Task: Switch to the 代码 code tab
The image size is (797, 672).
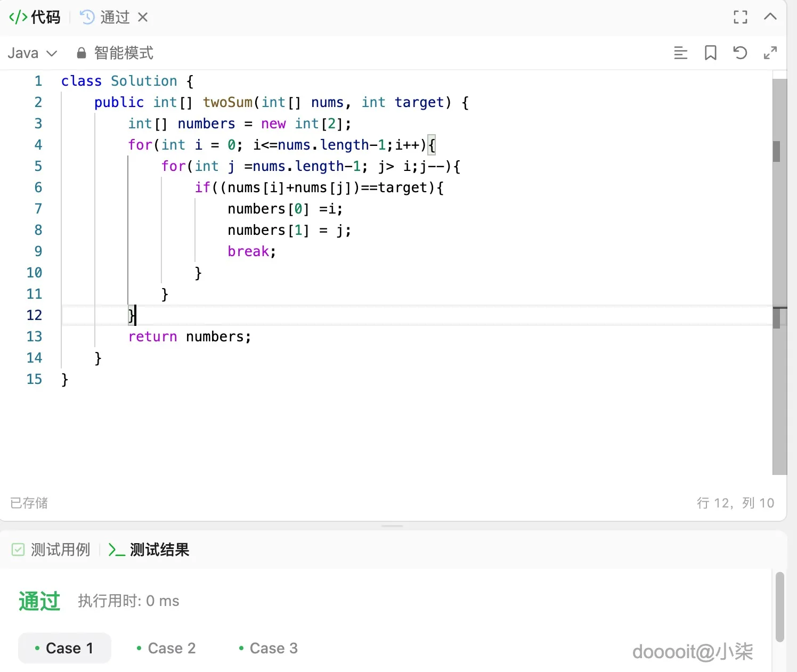Action: point(35,17)
